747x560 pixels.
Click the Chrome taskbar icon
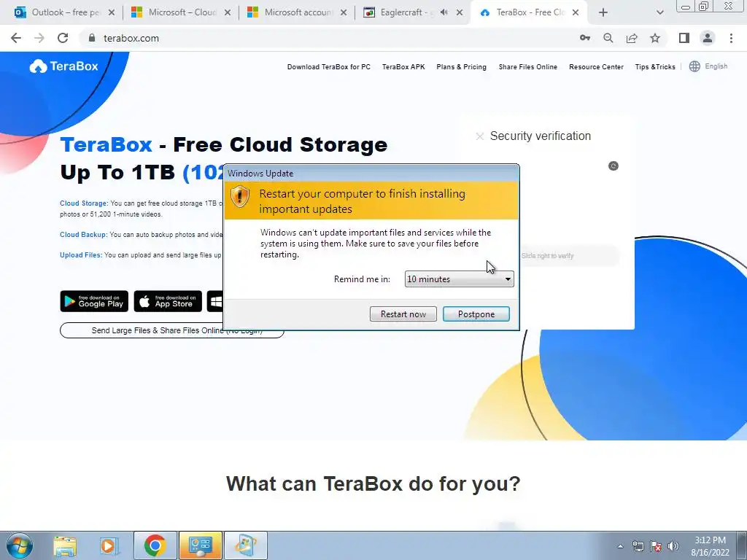[155, 545]
